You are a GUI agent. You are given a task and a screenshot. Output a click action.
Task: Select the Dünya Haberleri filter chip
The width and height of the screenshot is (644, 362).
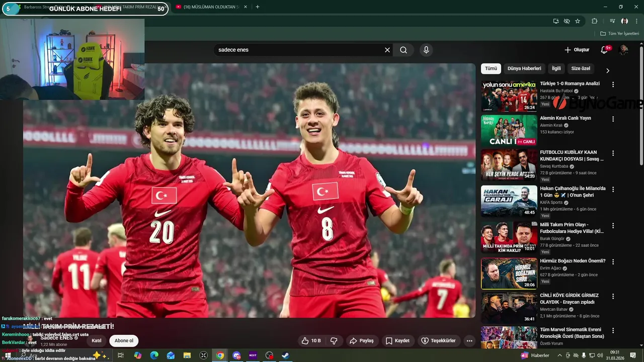[524, 68]
